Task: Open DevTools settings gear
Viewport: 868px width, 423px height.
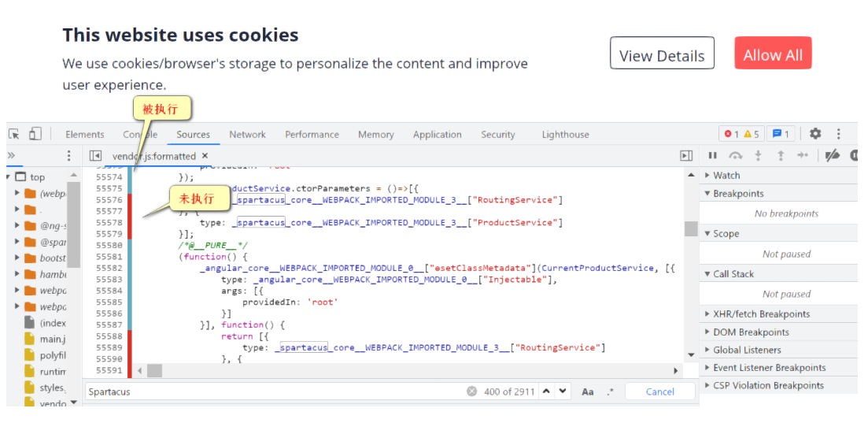Action: click(815, 134)
